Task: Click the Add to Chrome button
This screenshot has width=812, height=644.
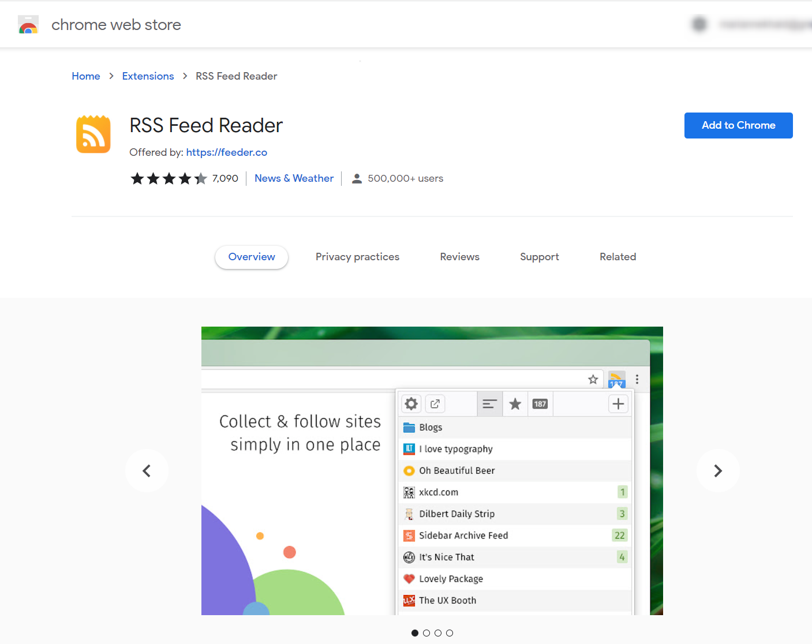Action: [738, 125]
